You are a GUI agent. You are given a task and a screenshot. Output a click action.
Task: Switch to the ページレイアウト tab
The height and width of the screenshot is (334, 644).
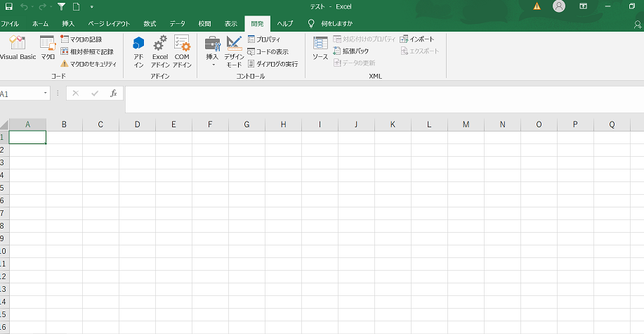[110, 23]
